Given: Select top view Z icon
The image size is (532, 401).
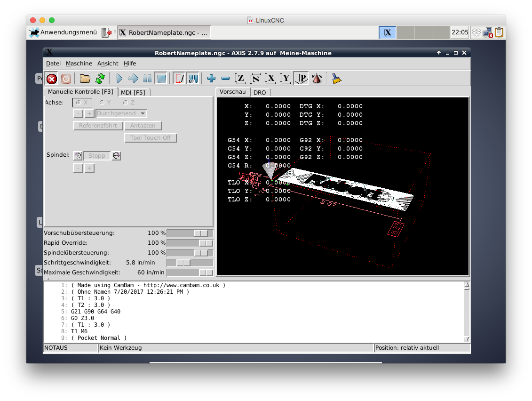Looking at the screenshot, I should 240,79.
